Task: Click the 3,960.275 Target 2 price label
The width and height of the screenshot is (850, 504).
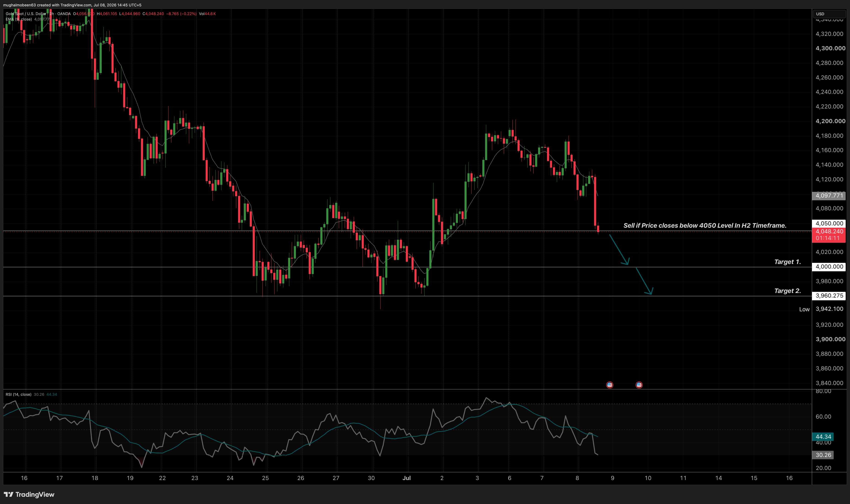Action: 829,296
